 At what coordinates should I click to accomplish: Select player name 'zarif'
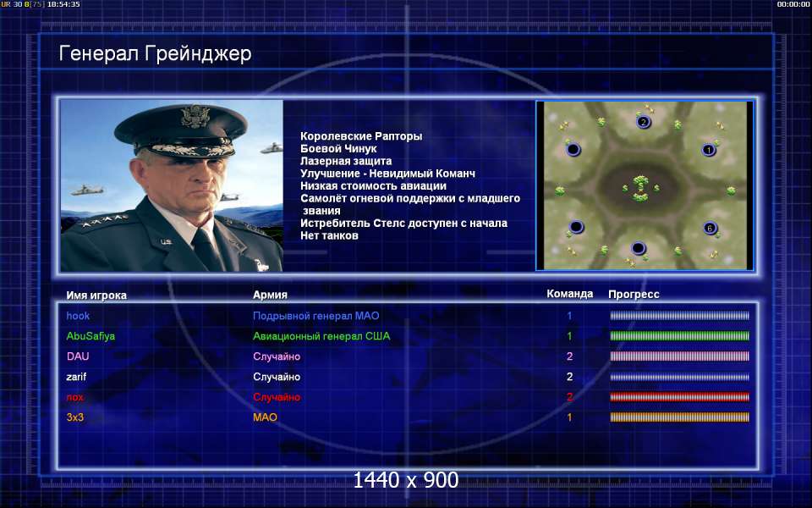click(76, 377)
